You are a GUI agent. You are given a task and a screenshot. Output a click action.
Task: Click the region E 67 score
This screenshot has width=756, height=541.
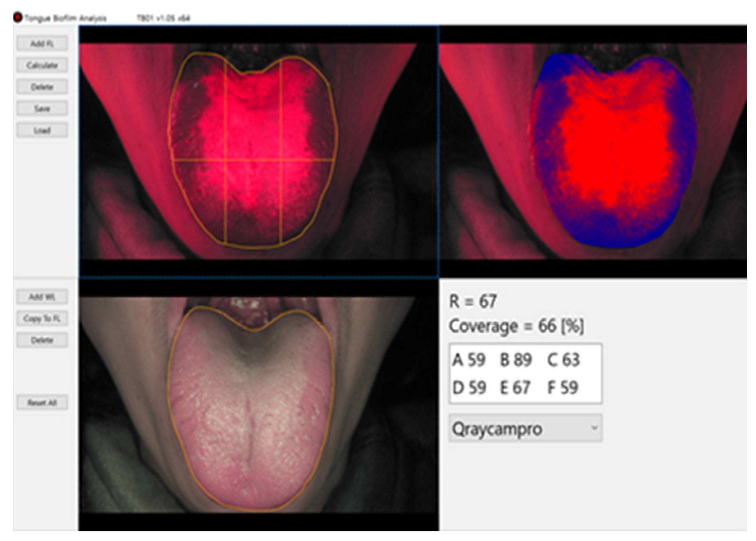515,387
